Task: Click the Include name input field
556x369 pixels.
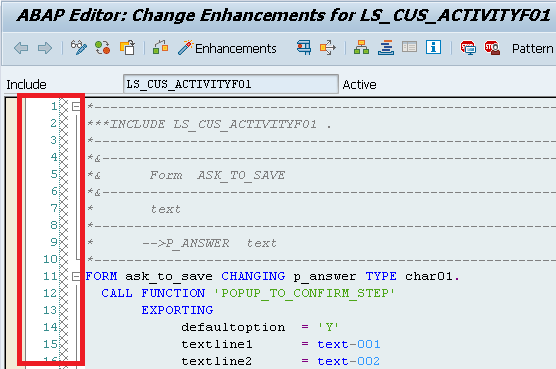Action: click(230, 84)
